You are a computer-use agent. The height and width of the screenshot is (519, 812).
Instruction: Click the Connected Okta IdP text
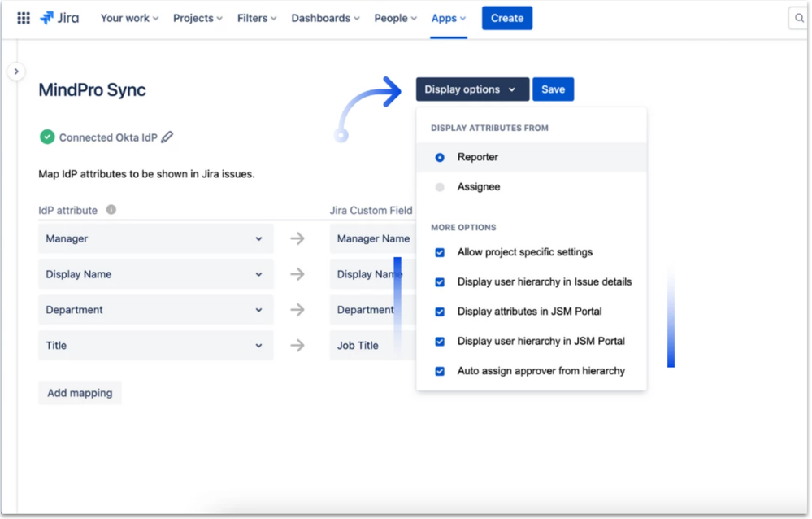tap(108, 137)
